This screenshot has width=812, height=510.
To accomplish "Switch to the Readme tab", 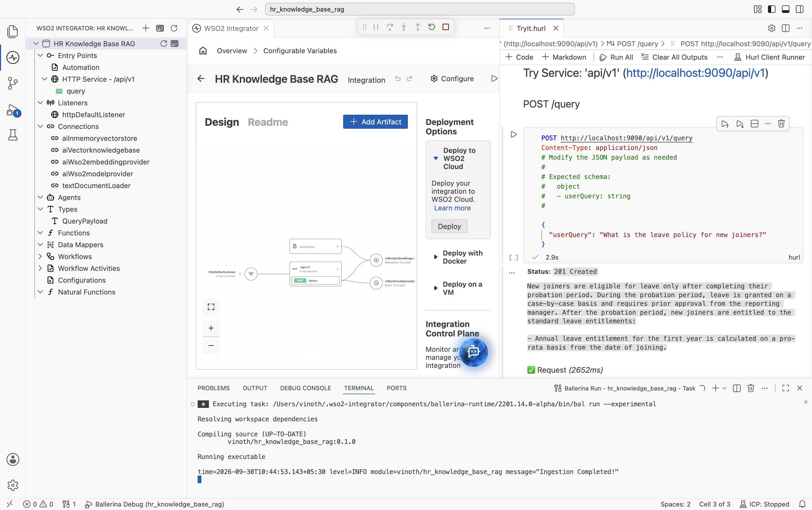I will [x=268, y=122].
